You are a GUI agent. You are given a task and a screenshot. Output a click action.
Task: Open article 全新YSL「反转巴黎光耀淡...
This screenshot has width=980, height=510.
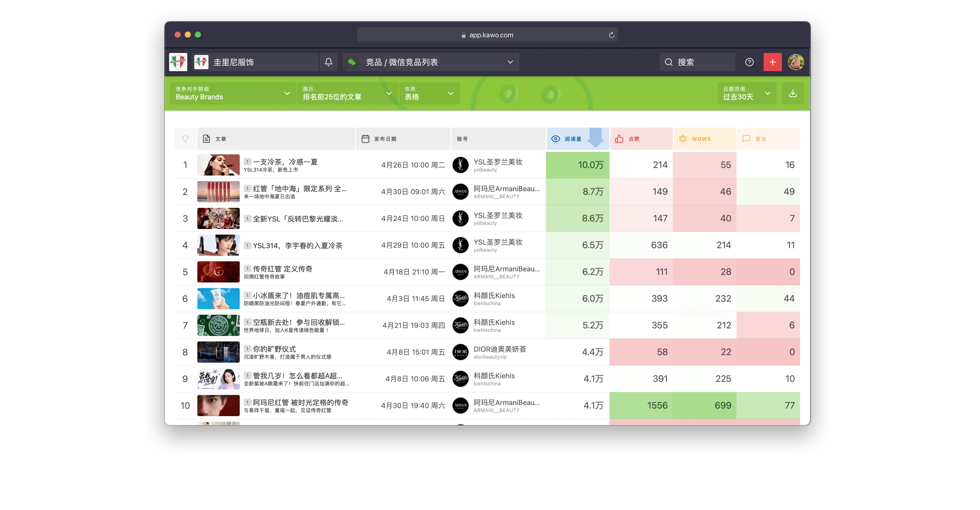click(298, 219)
